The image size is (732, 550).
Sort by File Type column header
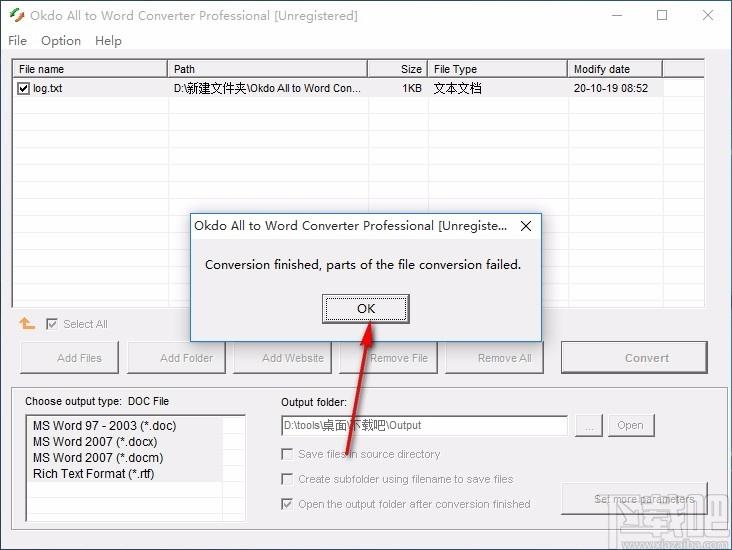pos(498,69)
